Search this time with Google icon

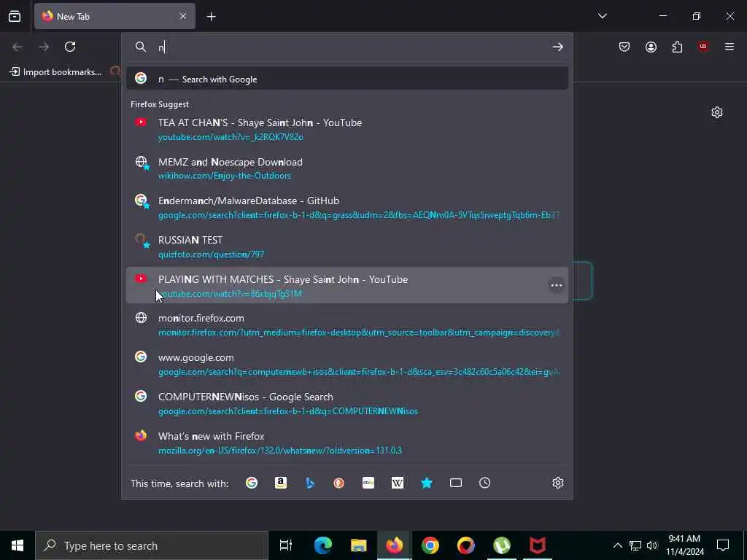[252, 483]
